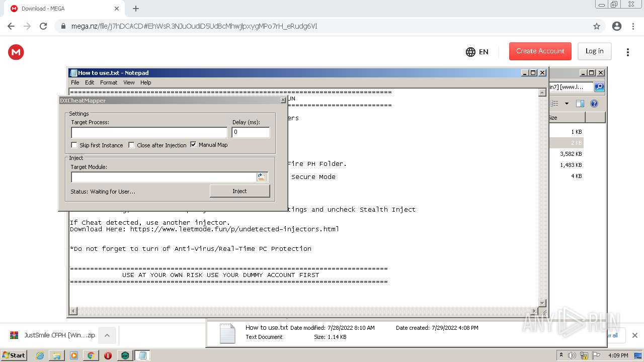Reload the Chrome page
The image size is (644, 362).
point(43,26)
